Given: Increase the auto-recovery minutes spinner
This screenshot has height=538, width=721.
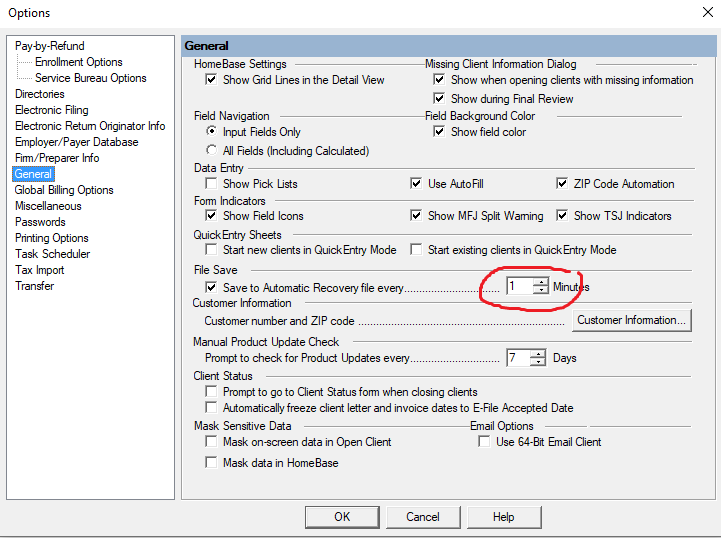Looking at the screenshot, I should [x=540, y=282].
